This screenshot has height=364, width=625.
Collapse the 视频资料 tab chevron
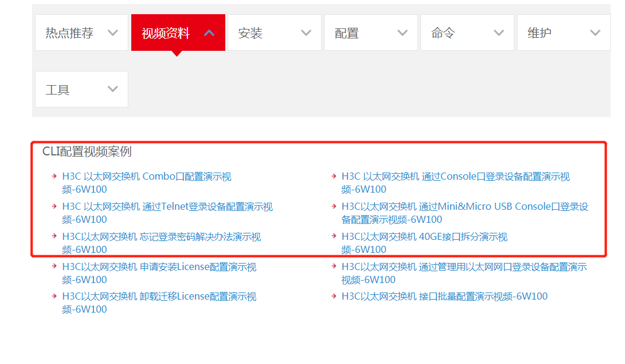[x=209, y=33]
